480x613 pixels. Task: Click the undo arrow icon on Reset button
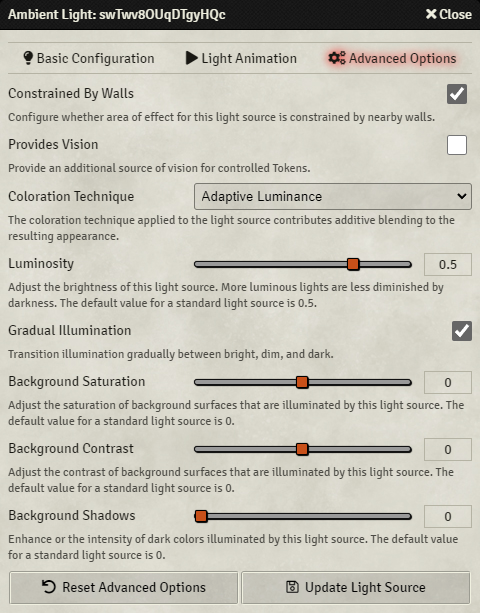pos(49,587)
